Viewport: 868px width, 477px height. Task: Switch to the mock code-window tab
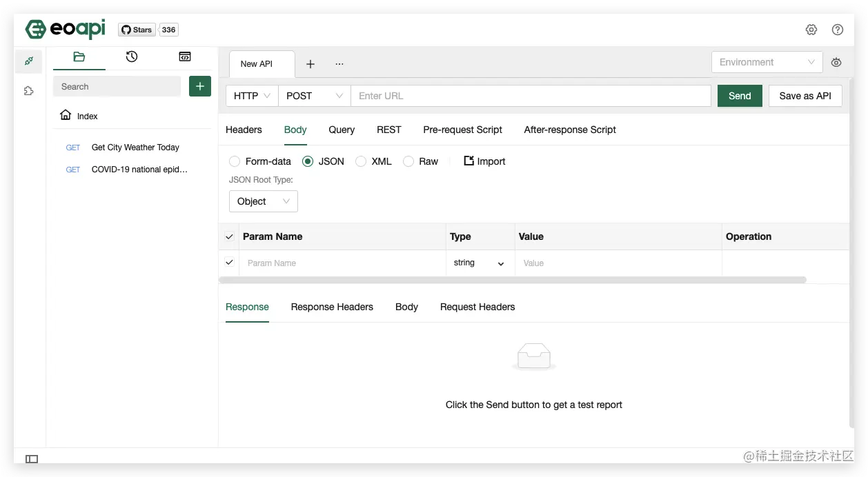click(x=185, y=57)
